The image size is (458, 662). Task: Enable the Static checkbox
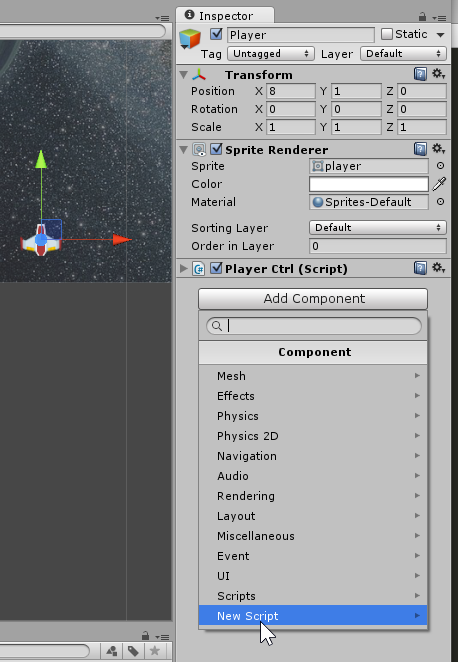coord(387,34)
